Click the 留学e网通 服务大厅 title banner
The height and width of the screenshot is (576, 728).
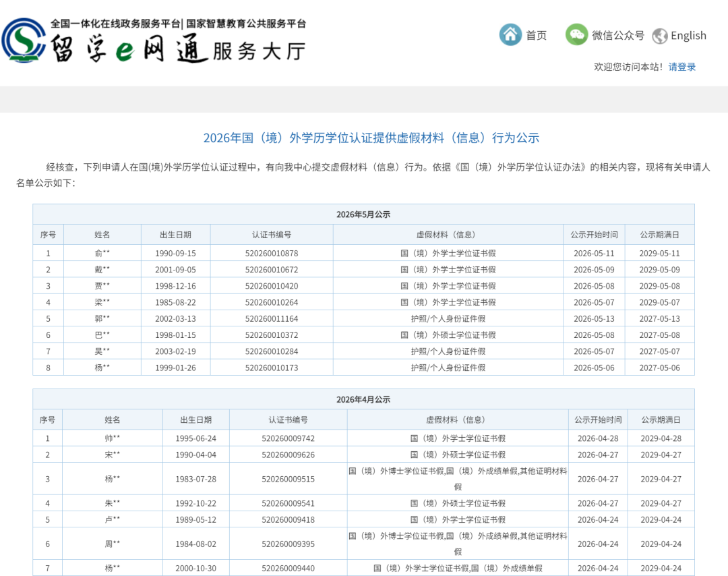[x=178, y=49]
